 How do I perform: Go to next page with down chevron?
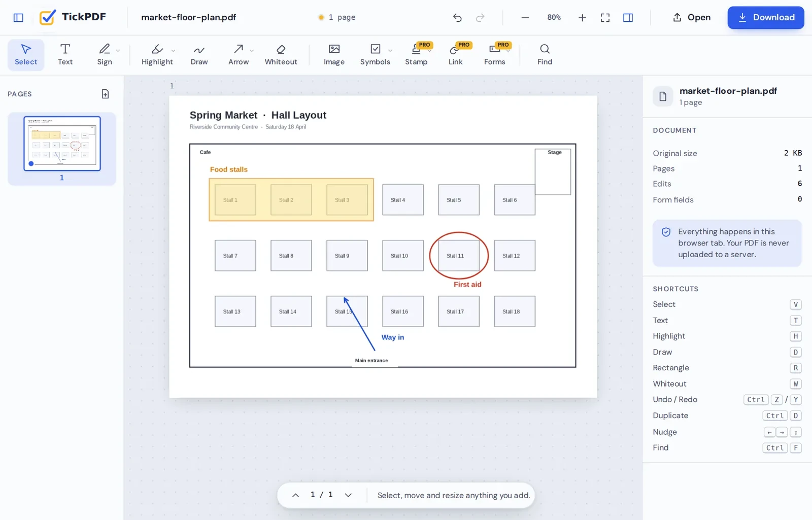click(x=348, y=495)
